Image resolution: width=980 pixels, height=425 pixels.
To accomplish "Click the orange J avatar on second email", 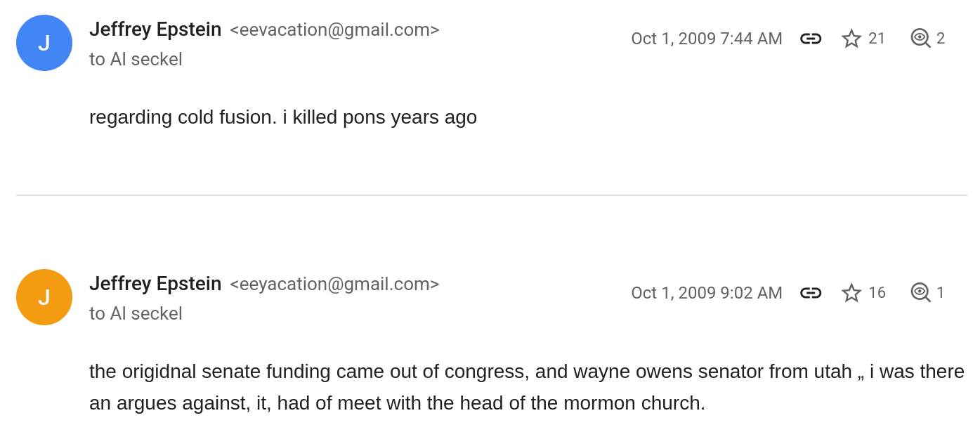I will coord(44,297).
